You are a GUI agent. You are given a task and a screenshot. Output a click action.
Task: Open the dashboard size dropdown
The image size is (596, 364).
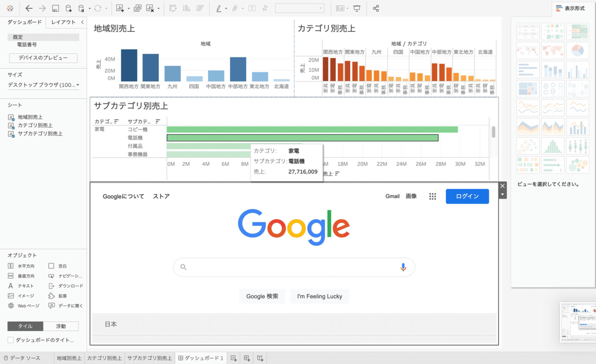(44, 85)
